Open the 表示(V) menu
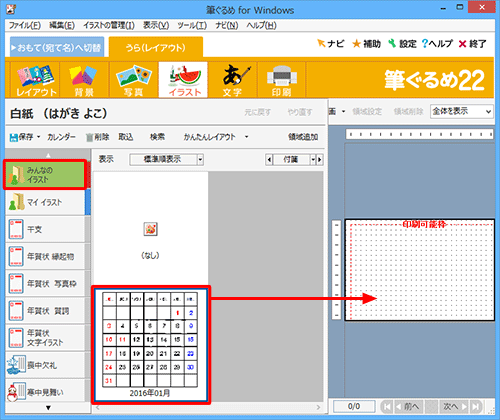The image size is (500, 420). click(x=156, y=26)
